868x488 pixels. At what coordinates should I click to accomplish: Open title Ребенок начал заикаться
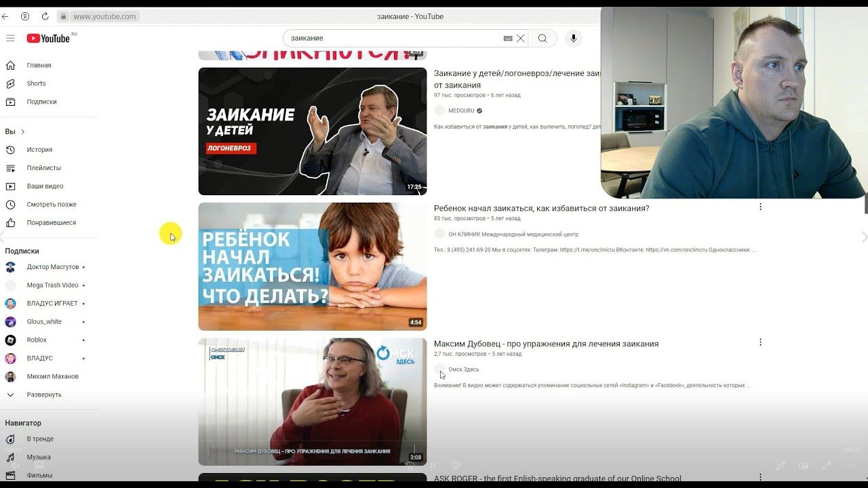pos(541,208)
